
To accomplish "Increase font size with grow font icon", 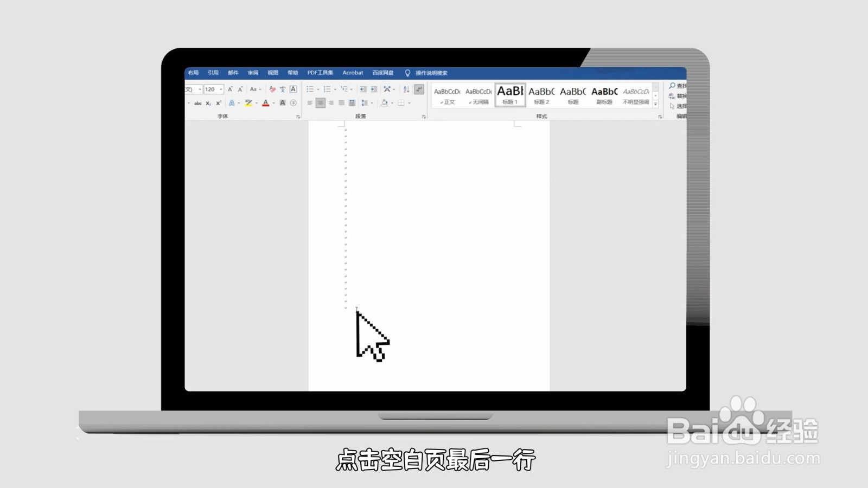I will click(230, 89).
